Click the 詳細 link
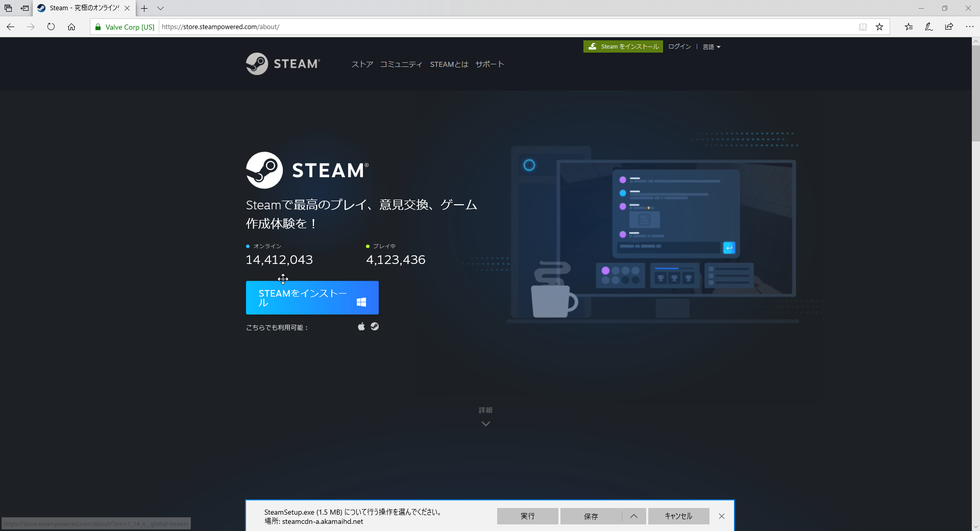The height and width of the screenshot is (531, 980). tap(485, 410)
